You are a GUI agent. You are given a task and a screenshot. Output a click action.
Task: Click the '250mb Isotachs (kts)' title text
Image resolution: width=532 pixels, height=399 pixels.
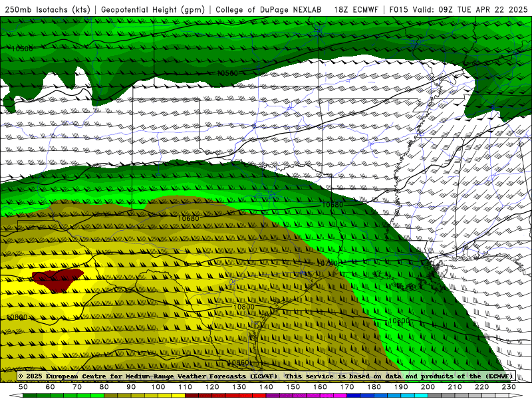pyautogui.click(x=48, y=9)
